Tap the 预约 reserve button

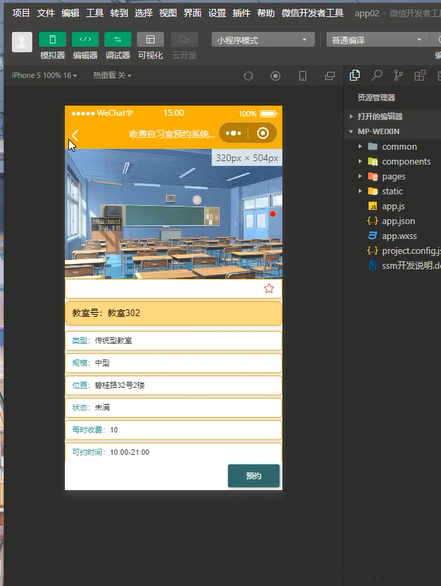point(254,476)
